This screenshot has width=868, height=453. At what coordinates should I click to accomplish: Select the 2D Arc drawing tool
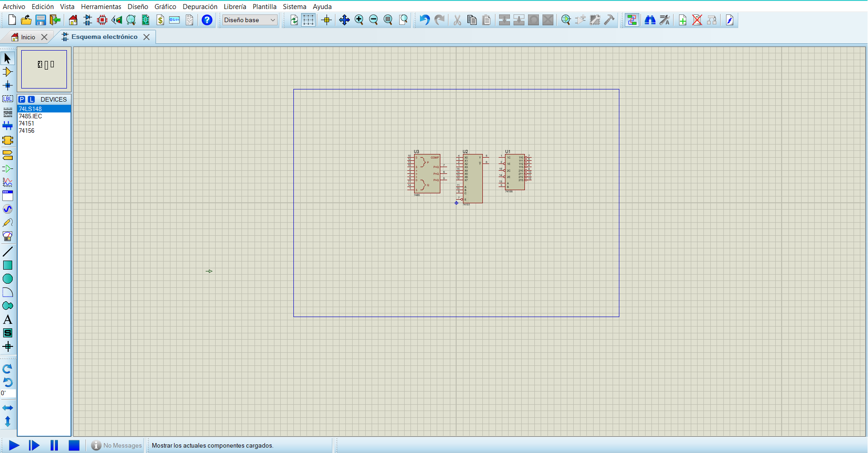[x=8, y=292]
